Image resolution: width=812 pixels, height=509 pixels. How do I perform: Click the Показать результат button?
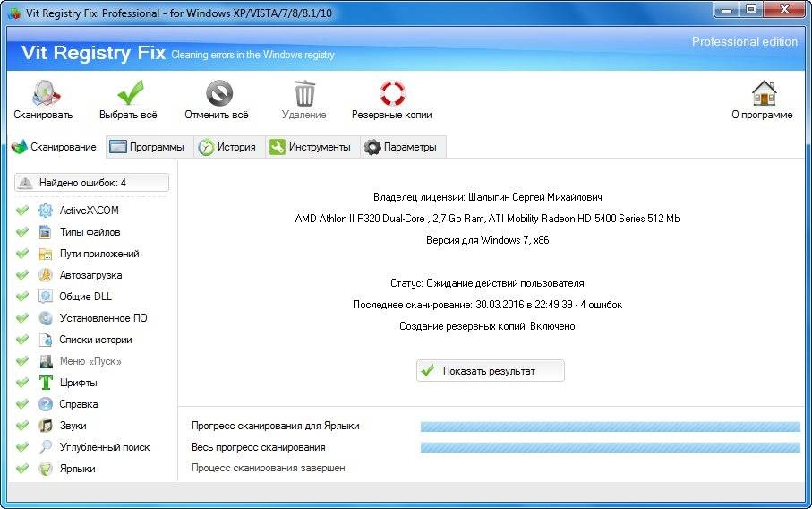point(491,371)
